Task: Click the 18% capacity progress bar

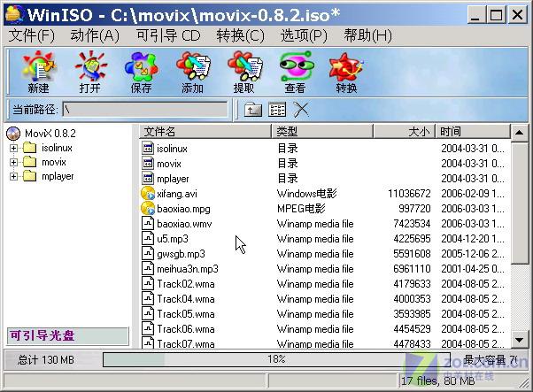Action: (x=276, y=359)
